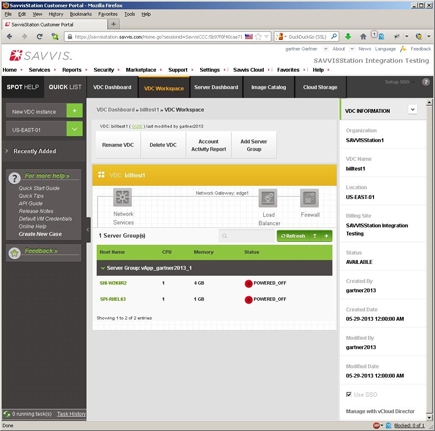
Task: Click the question mark help icon in sidebar
Action: (14, 178)
